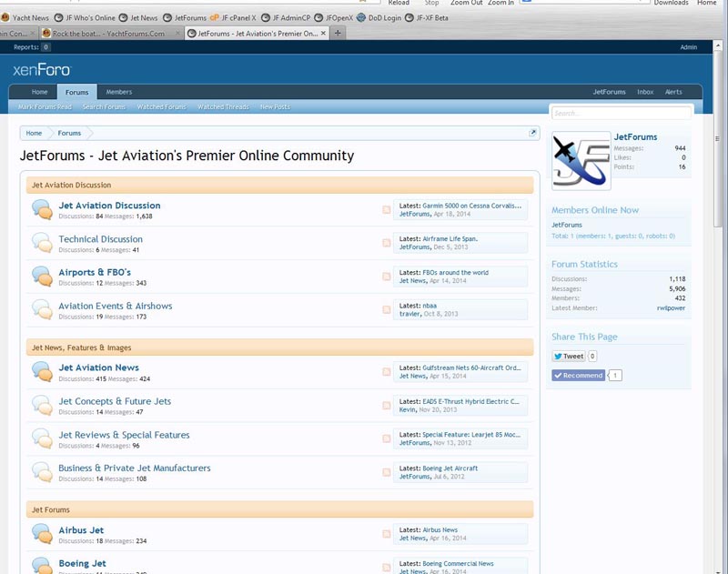Open Aviation Events & Airshows forum title
The image size is (728, 574).
pos(116,306)
